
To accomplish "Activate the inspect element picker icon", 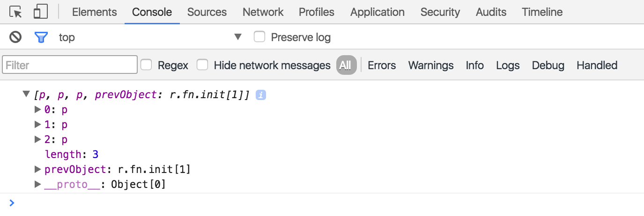I will pos(16,12).
